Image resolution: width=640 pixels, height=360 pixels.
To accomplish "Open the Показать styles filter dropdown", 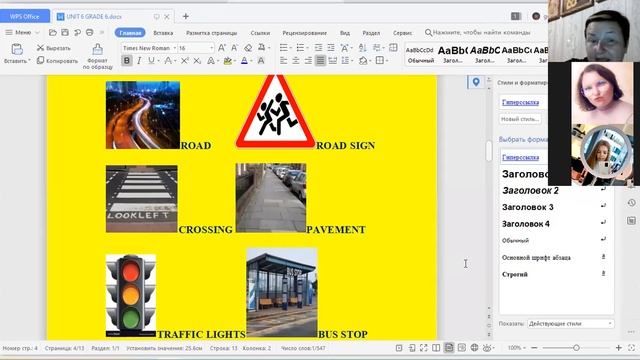I will coord(571,324).
